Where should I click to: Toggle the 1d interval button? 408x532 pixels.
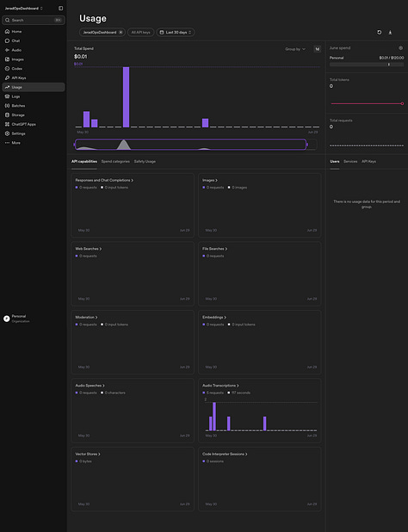pyautogui.click(x=317, y=49)
